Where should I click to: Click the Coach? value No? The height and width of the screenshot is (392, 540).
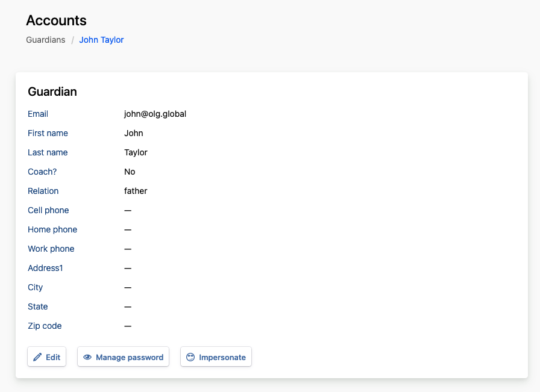point(130,172)
